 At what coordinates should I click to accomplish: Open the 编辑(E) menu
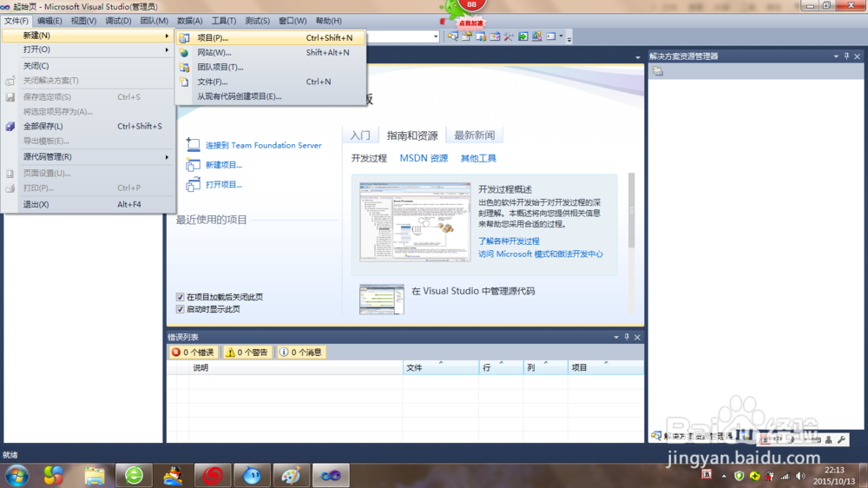tap(49, 21)
